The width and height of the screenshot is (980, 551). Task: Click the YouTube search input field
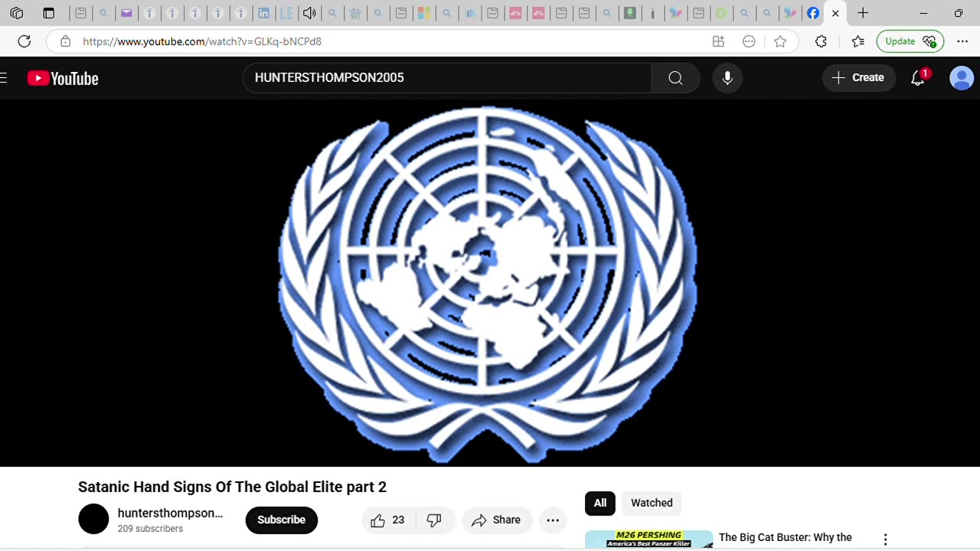447,78
